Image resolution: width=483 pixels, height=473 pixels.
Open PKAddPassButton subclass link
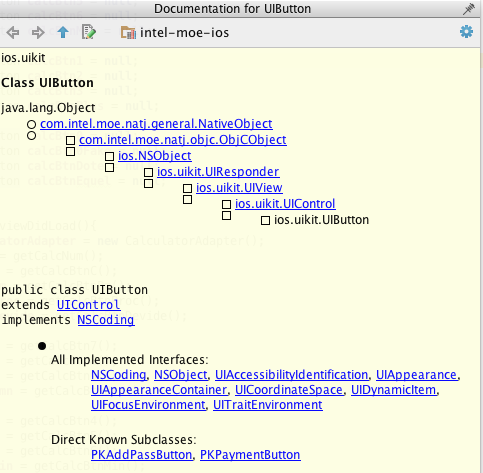point(142,455)
